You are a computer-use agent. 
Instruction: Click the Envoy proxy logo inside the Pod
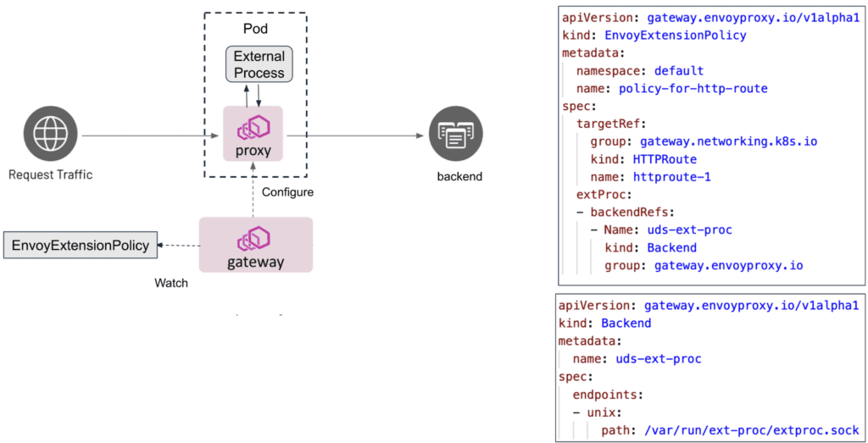(253, 128)
